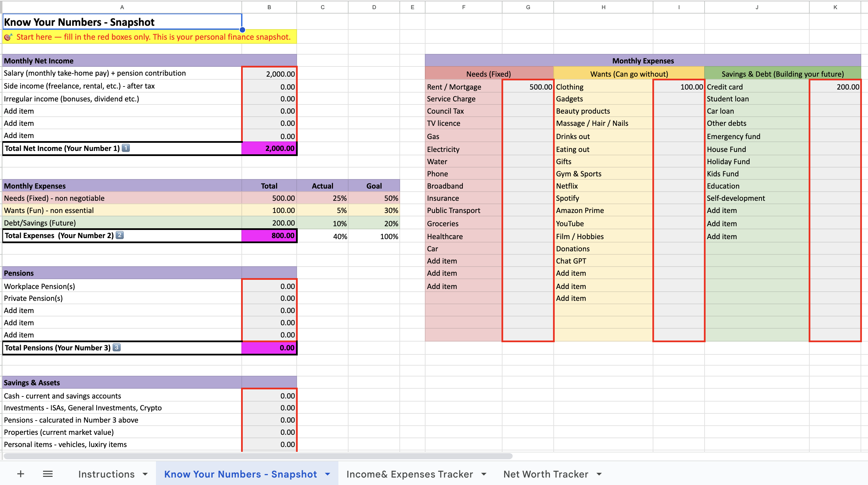Click the add sheet plus icon
This screenshot has width=868, height=485.
tap(21, 474)
